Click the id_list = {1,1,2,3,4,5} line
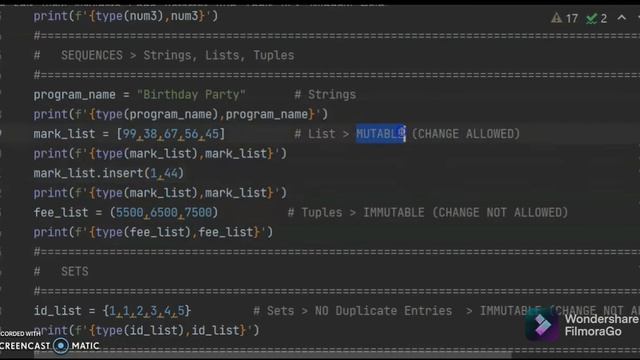This screenshot has width=640, height=360. tap(112, 311)
